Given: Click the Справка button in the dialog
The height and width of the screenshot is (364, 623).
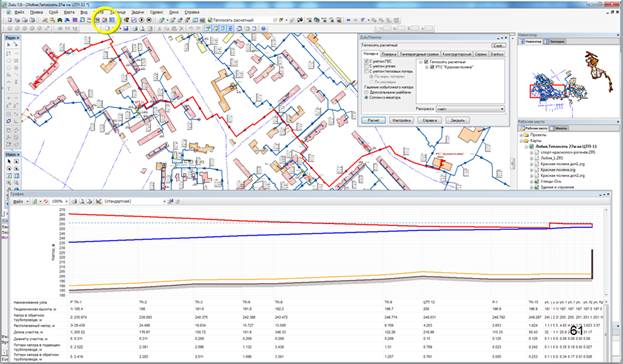Looking at the screenshot, I should 430,120.
